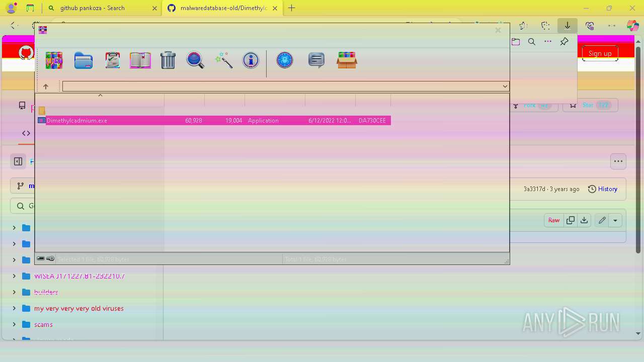Image resolution: width=644 pixels, height=362 pixels.
Task: Open a new browser tab
Action: point(292,8)
